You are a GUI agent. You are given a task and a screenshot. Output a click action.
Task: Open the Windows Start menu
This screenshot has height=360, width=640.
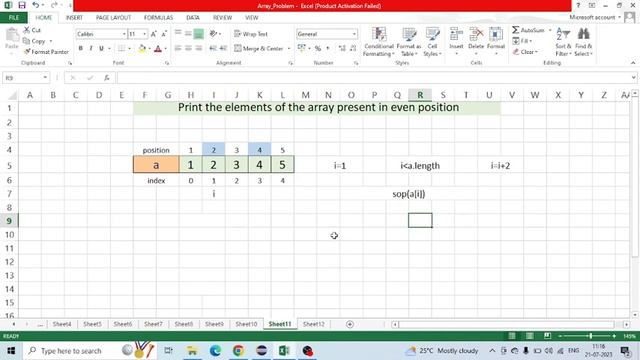[11, 351]
